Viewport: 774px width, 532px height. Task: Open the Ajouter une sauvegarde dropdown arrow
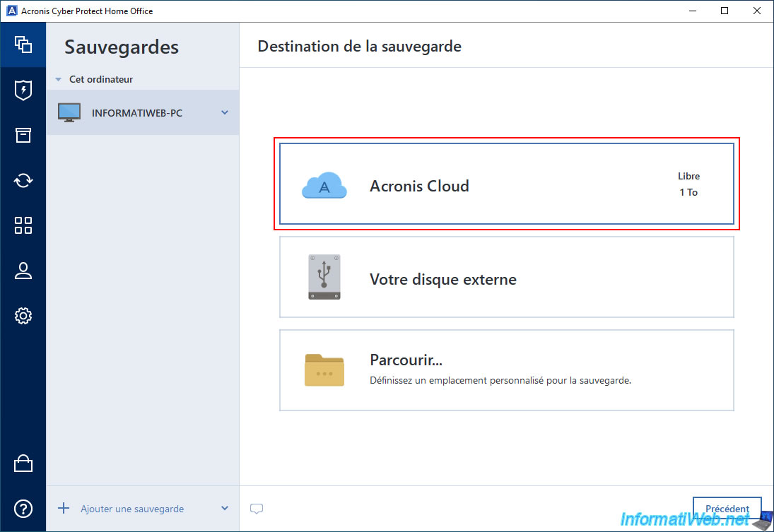(225, 508)
